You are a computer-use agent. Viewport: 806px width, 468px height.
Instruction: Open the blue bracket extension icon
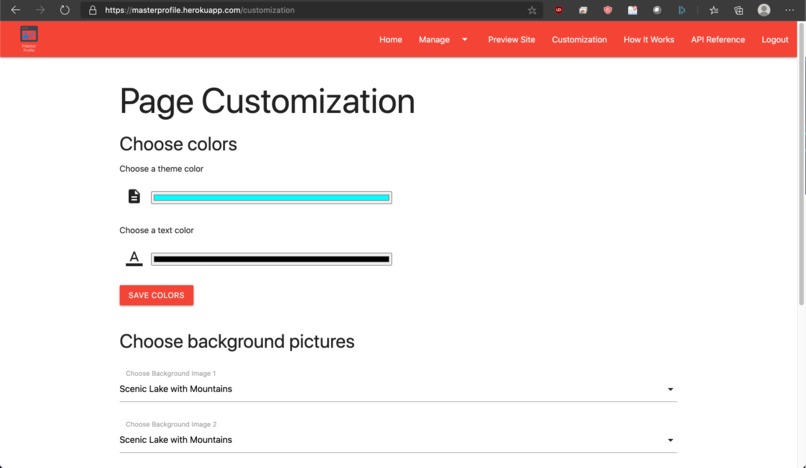point(682,10)
